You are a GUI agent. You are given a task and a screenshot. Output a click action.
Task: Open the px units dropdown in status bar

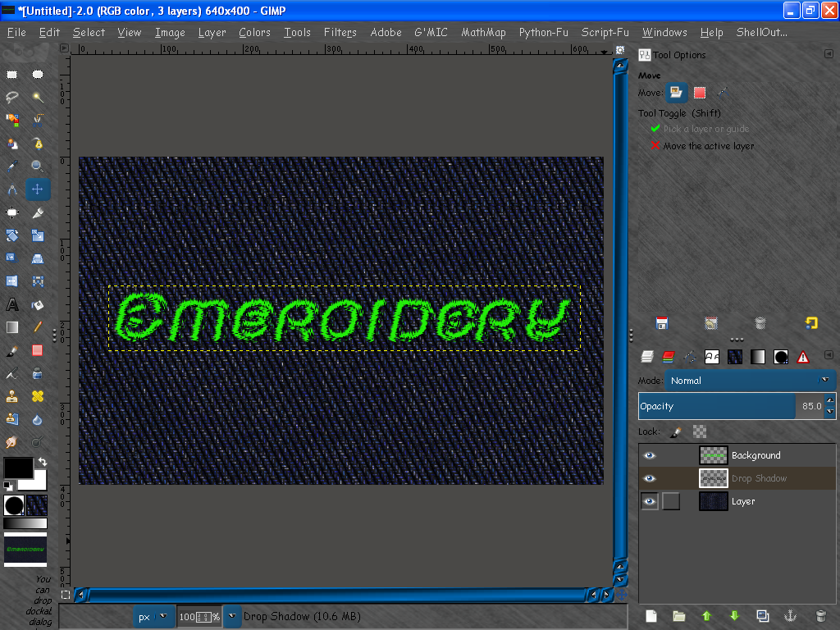[153, 617]
